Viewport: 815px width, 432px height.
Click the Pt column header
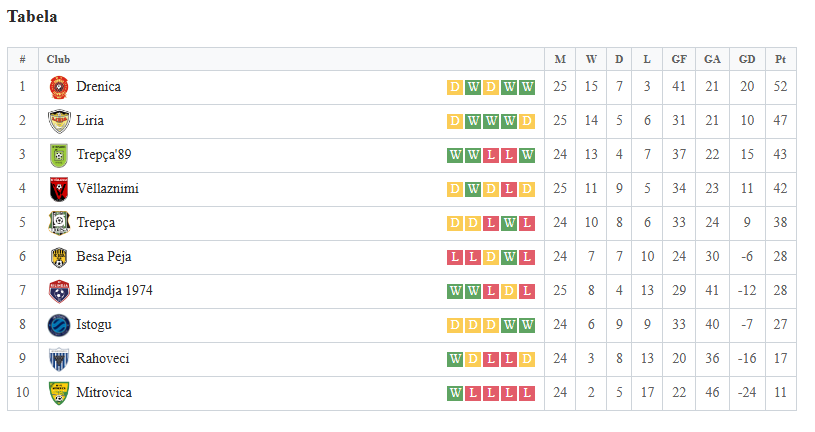click(x=780, y=59)
